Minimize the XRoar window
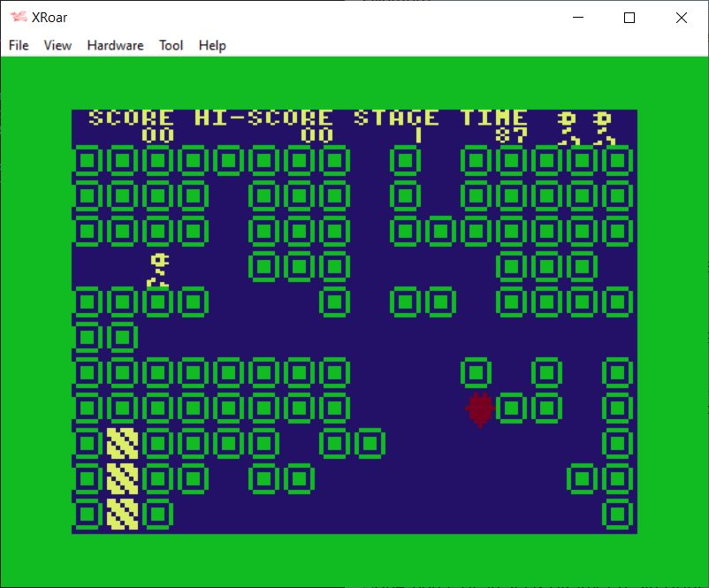Screen dimensions: 709x588 (579, 18)
